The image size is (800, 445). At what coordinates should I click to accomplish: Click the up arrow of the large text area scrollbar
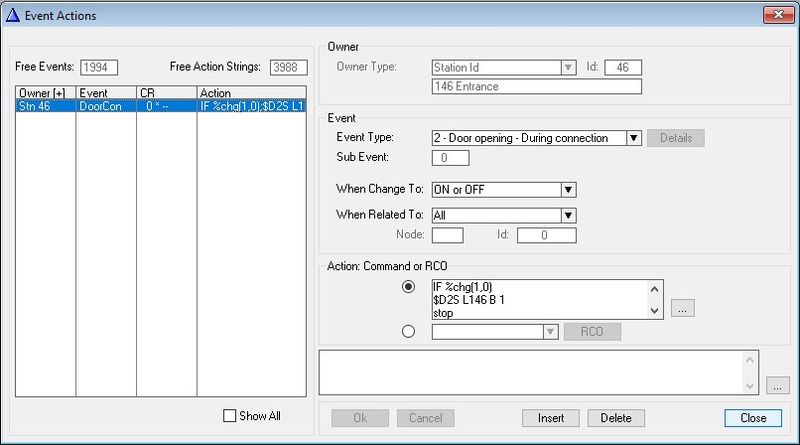click(x=750, y=360)
